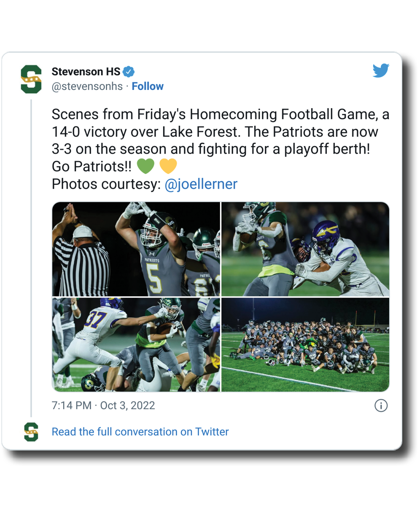
Task: Open the Stevenson HS display name
Action: pyautogui.click(x=86, y=72)
